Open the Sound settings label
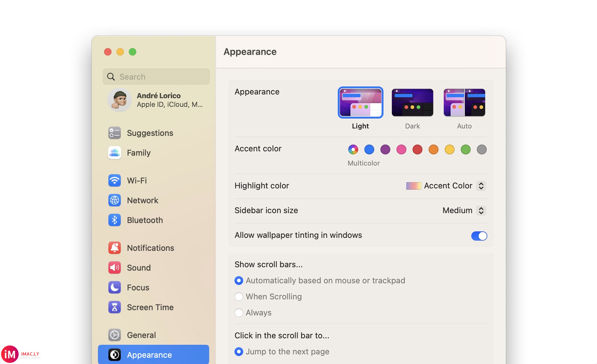The width and height of the screenshot is (597, 364). pyautogui.click(x=139, y=268)
